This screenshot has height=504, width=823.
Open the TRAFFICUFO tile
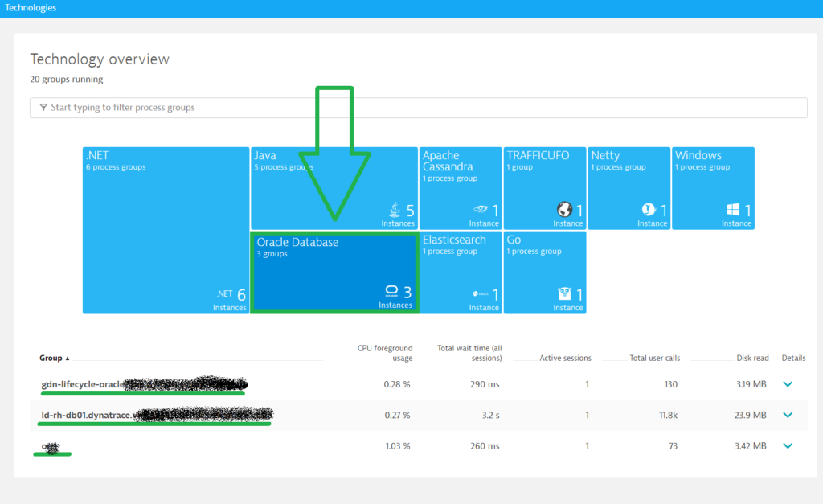pyautogui.click(x=545, y=188)
